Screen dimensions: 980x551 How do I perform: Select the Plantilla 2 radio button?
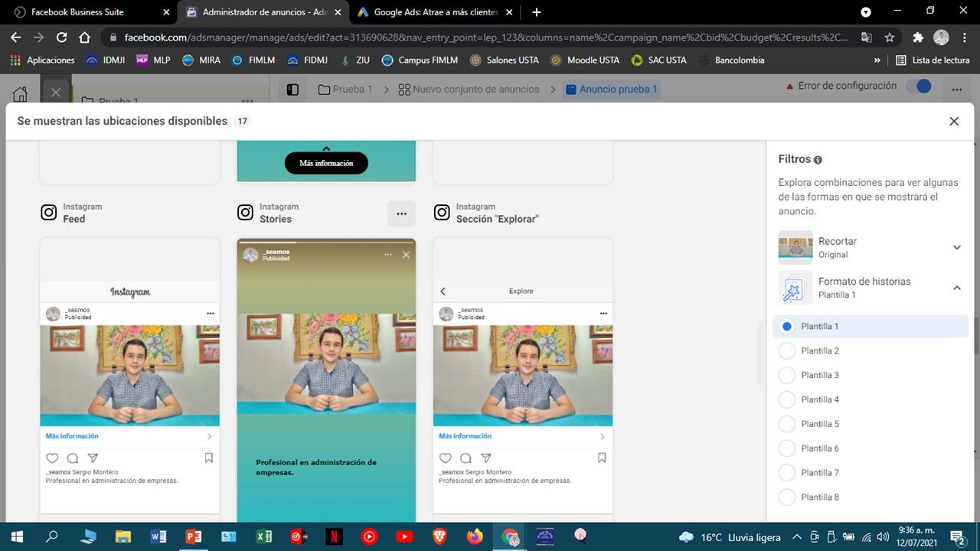pyautogui.click(x=786, y=350)
